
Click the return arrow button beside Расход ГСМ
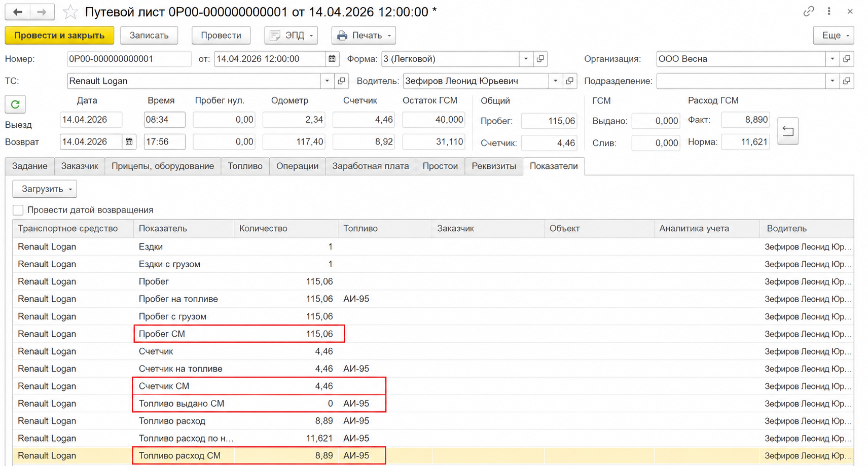pyautogui.click(x=788, y=131)
